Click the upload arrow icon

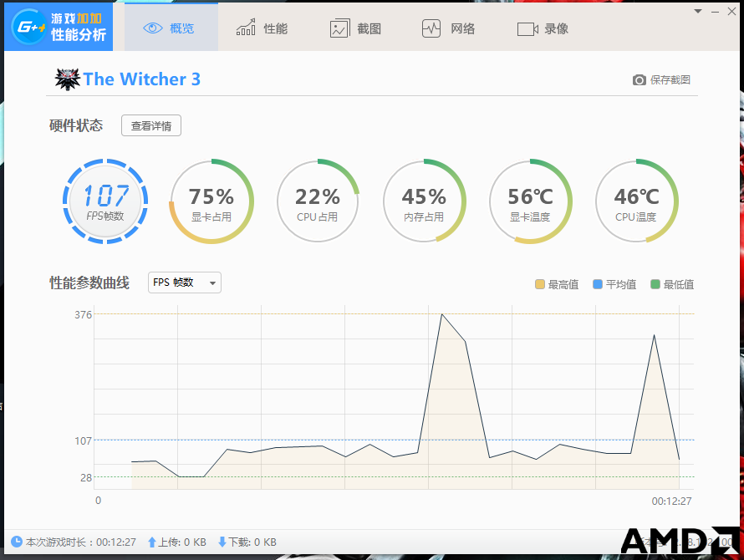pos(152,542)
